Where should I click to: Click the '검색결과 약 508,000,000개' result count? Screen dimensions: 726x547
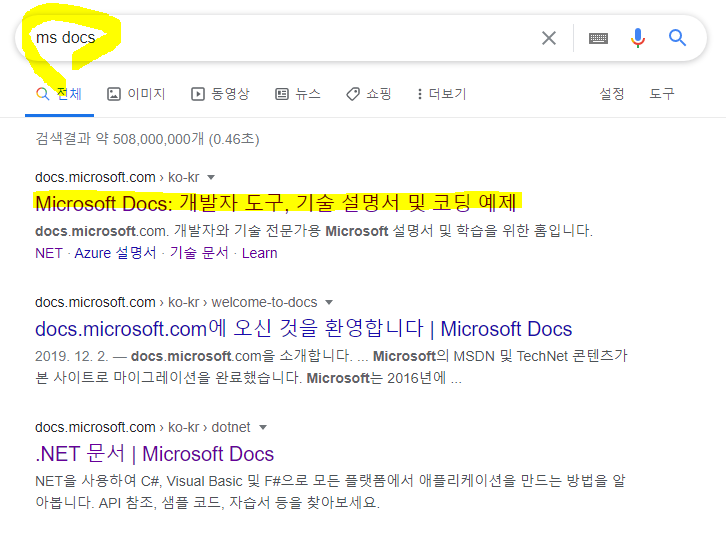[147, 139]
